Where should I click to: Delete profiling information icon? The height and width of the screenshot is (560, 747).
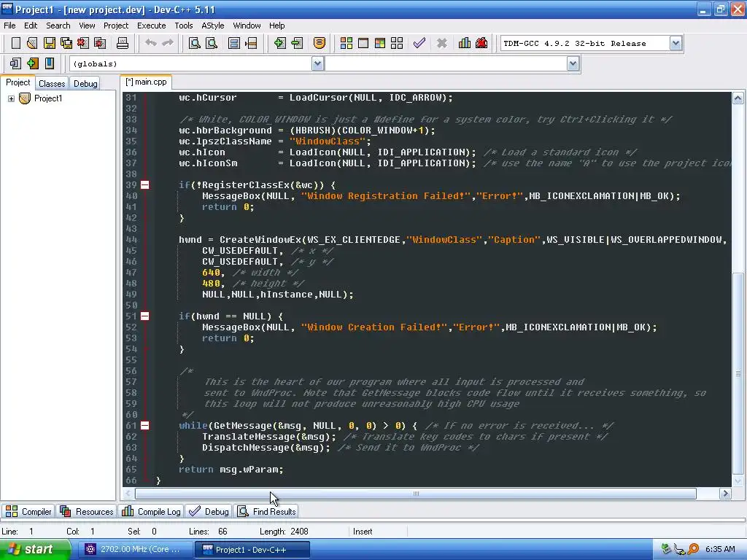click(481, 43)
